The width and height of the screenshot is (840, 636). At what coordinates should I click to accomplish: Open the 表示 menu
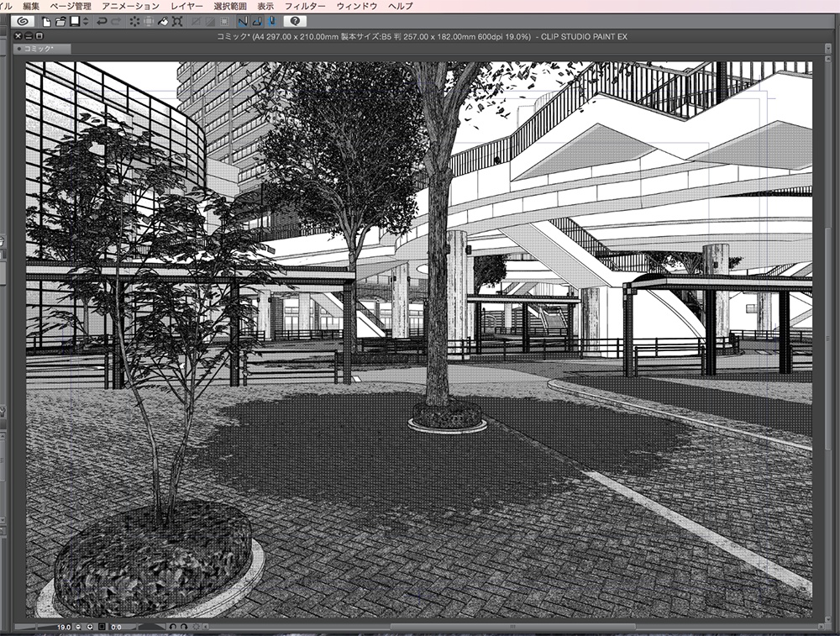point(265,6)
